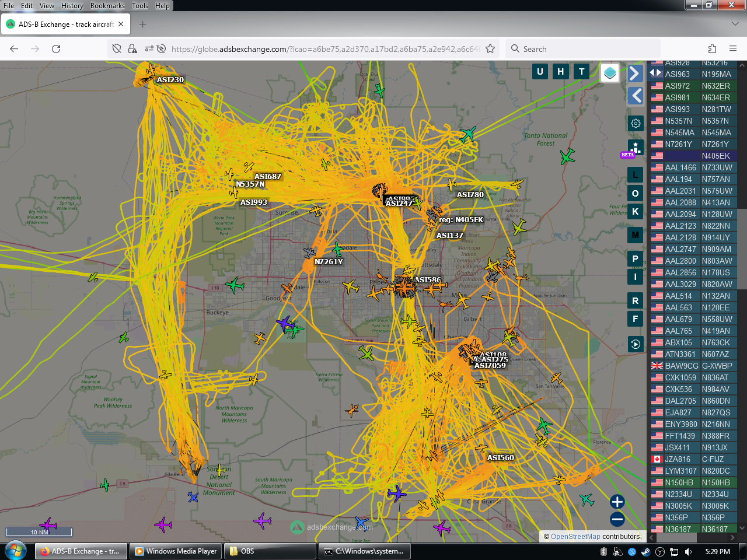Toggle the O map button

tap(636, 194)
